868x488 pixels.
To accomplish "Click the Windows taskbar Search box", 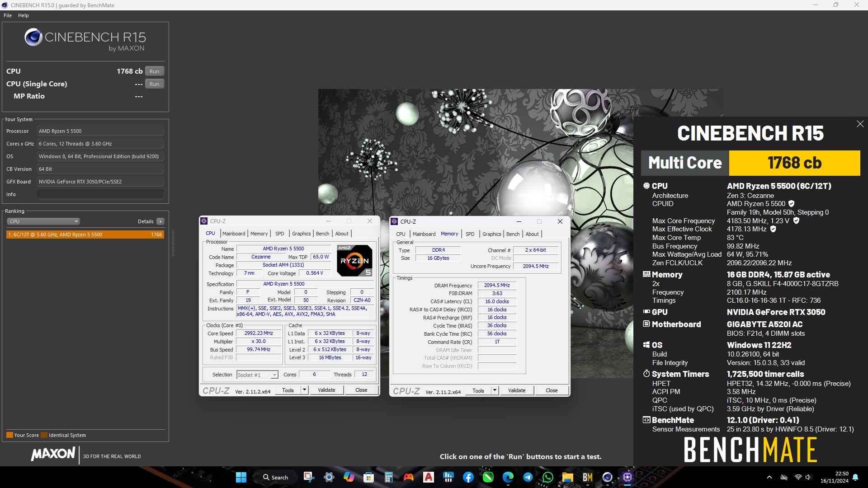I will (276, 477).
